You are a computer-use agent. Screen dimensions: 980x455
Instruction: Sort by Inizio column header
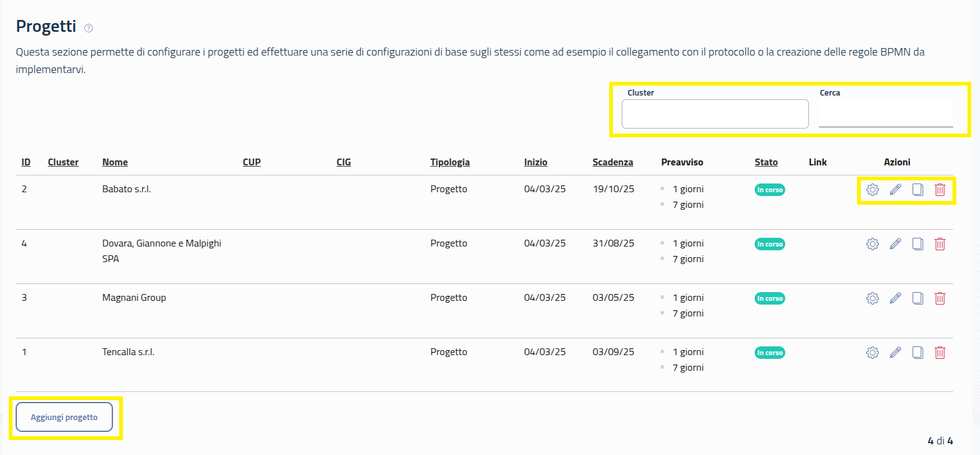point(536,162)
